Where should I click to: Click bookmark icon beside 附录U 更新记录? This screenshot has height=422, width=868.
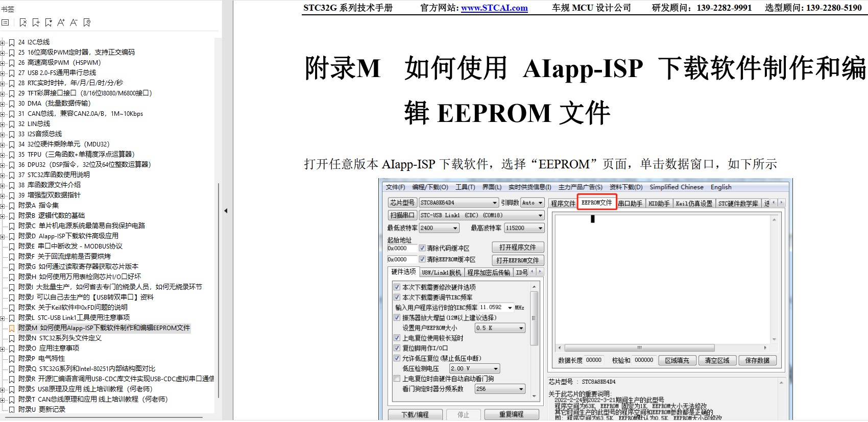pos(12,410)
